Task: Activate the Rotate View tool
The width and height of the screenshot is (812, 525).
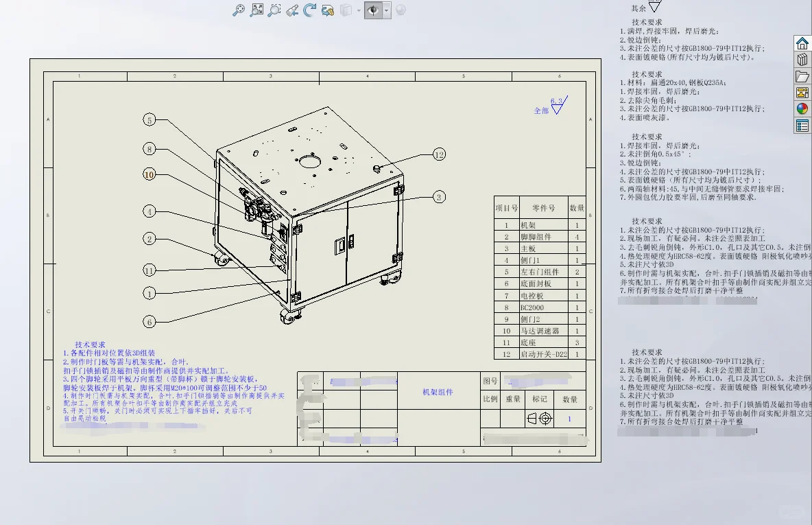Action: pyautogui.click(x=310, y=10)
